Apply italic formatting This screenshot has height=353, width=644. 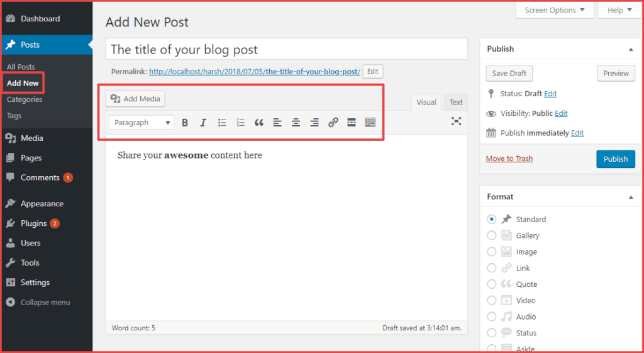[203, 123]
